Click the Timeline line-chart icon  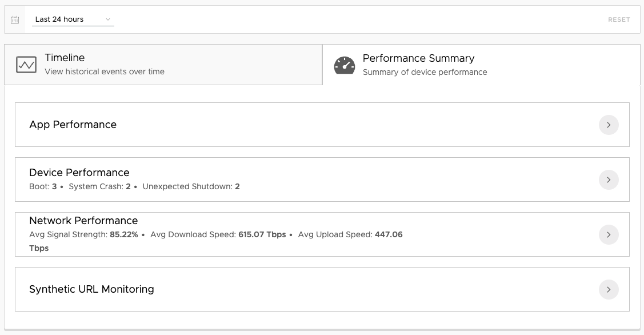tap(26, 65)
